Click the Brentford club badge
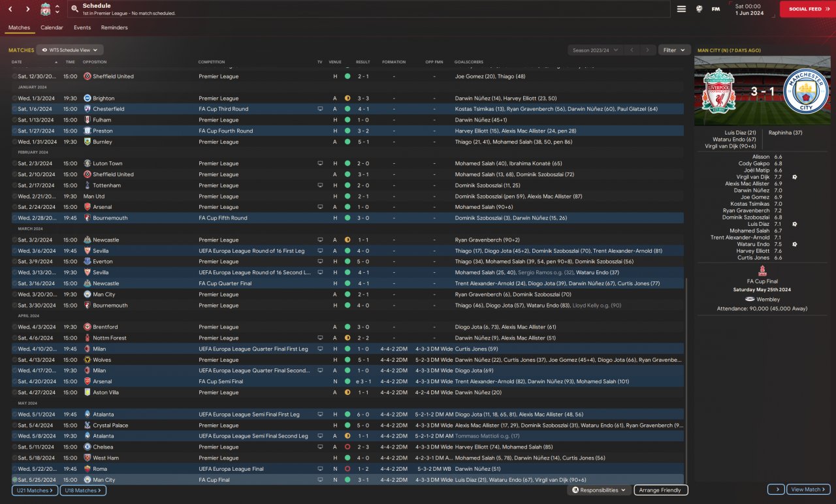The image size is (836, 504). click(x=88, y=327)
